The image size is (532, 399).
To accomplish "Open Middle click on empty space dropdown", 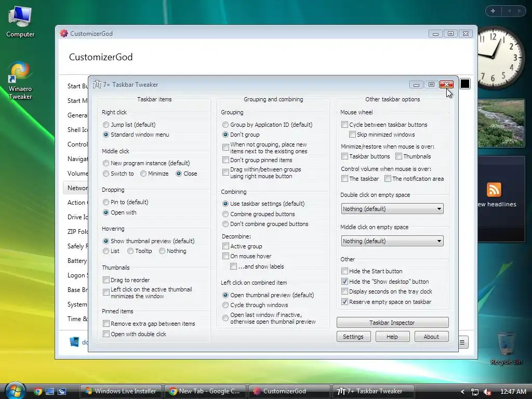I will point(392,241).
